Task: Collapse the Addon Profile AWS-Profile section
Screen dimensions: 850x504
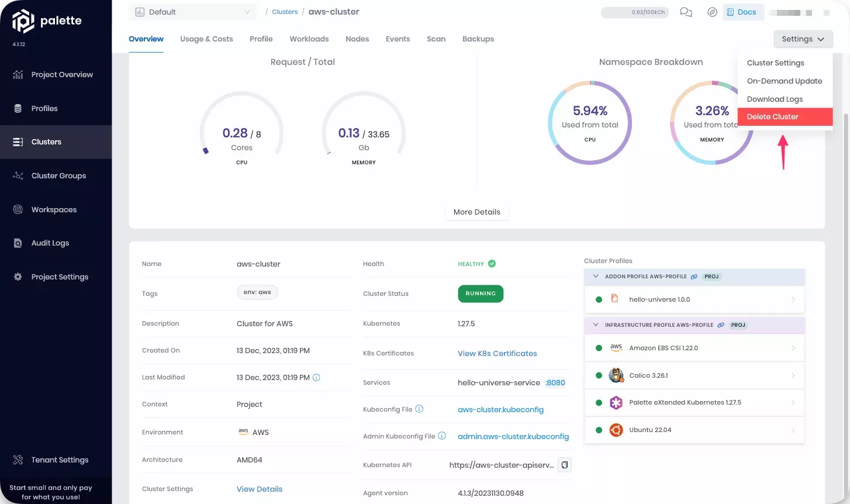Action: tap(596, 277)
